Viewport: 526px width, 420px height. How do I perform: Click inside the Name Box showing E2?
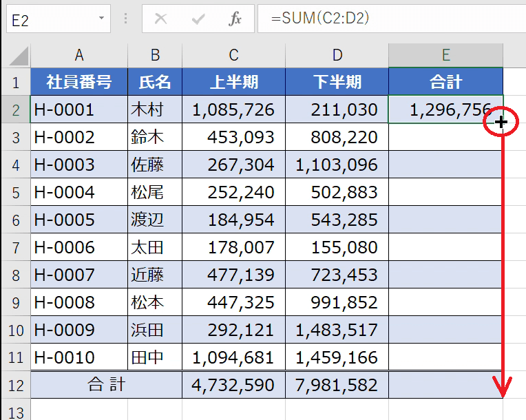(48, 19)
